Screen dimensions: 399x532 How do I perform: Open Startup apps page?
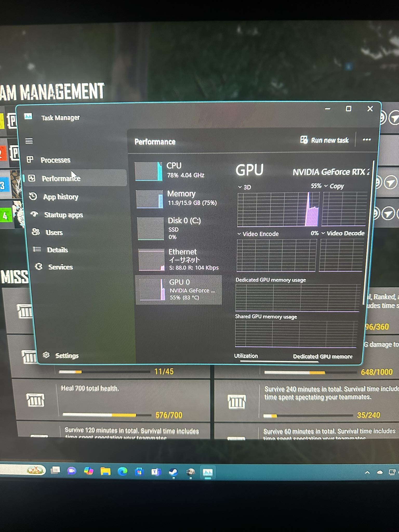pyautogui.click(x=64, y=215)
